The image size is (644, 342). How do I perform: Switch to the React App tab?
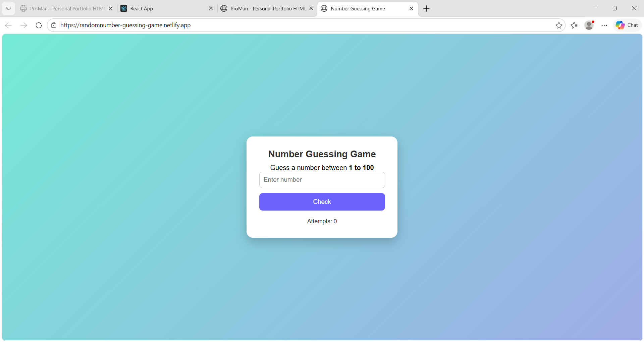tap(161, 8)
